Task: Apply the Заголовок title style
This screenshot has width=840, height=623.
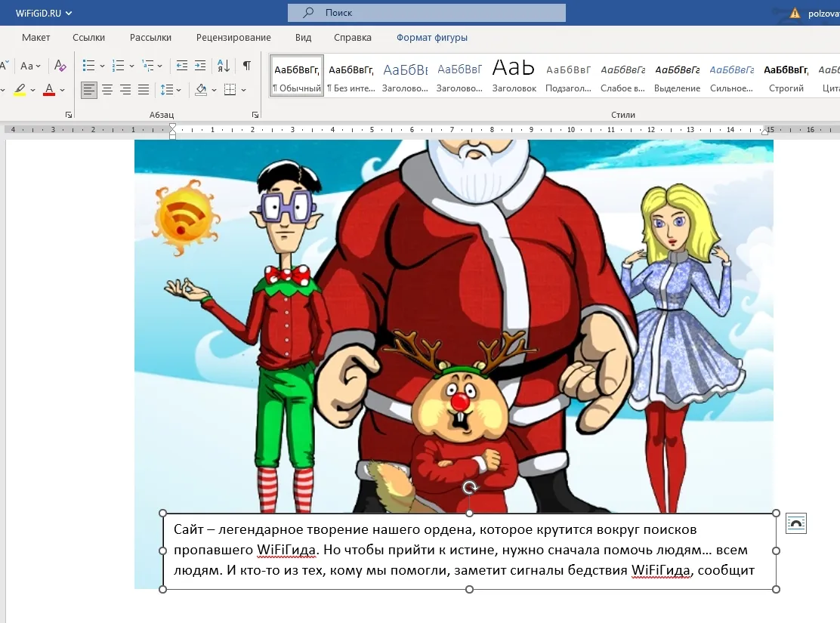Action: pos(514,76)
